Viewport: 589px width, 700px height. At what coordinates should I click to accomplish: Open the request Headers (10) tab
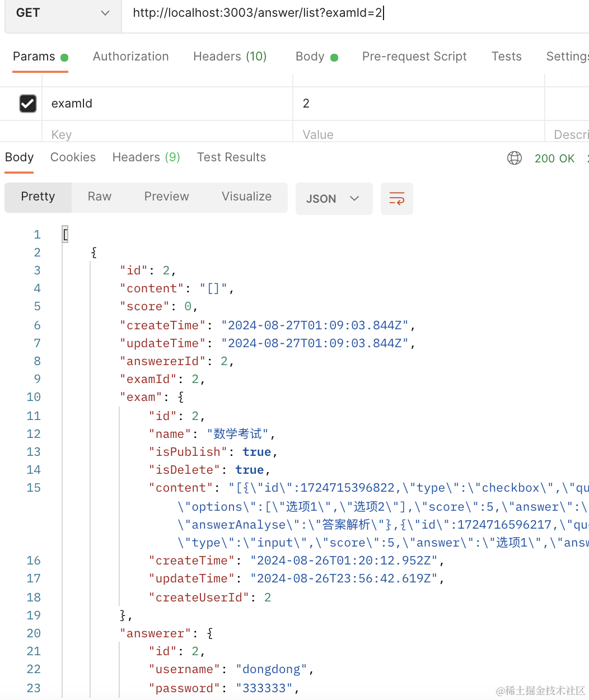(230, 57)
